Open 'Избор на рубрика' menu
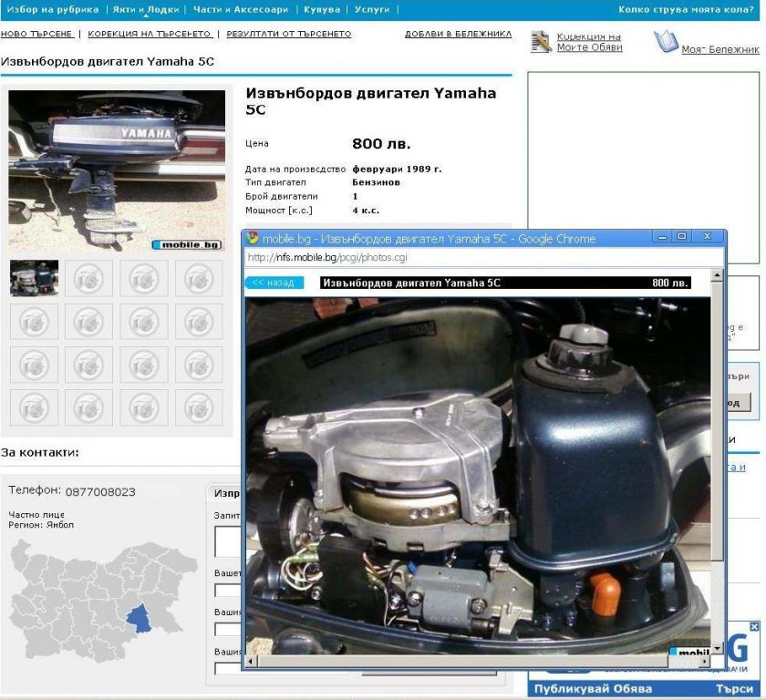The height and width of the screenshot is (700, 766). point(53,9)
